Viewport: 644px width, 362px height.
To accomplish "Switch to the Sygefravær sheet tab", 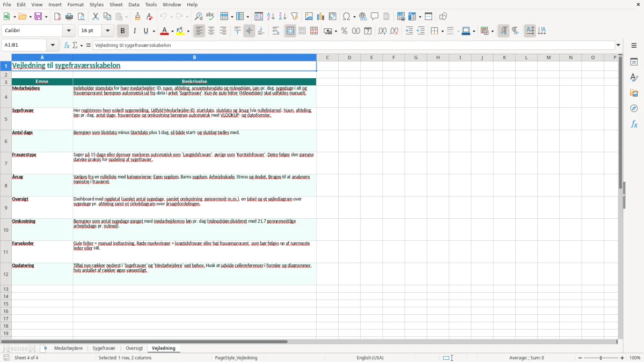I will [104, 348].
